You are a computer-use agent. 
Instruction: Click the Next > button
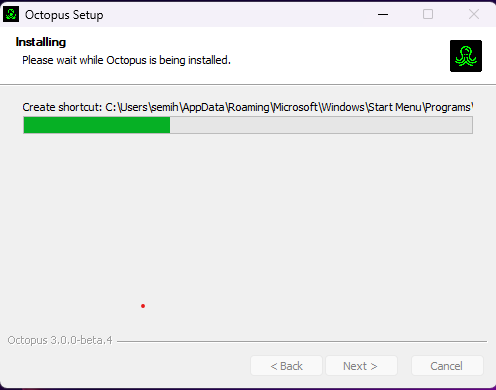(361, 366)
